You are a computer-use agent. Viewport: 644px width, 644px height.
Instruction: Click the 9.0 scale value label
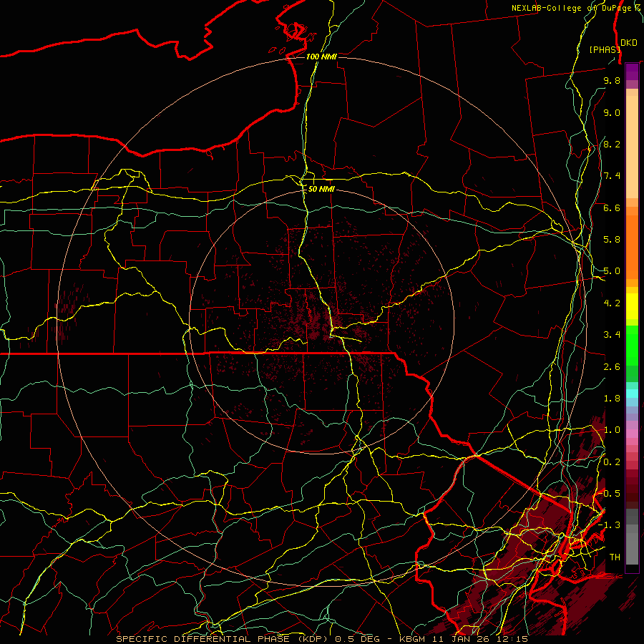pos(612,112)
